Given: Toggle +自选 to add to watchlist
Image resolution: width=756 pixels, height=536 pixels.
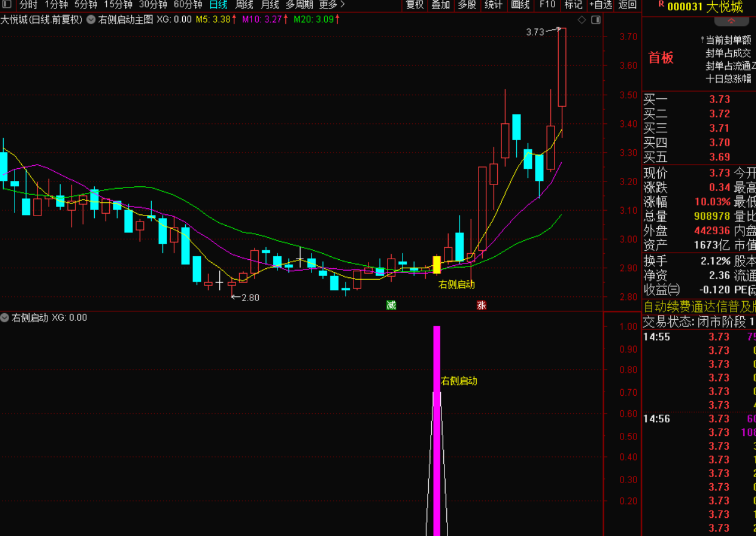Looking at the screenshot, I should [601, 5].
